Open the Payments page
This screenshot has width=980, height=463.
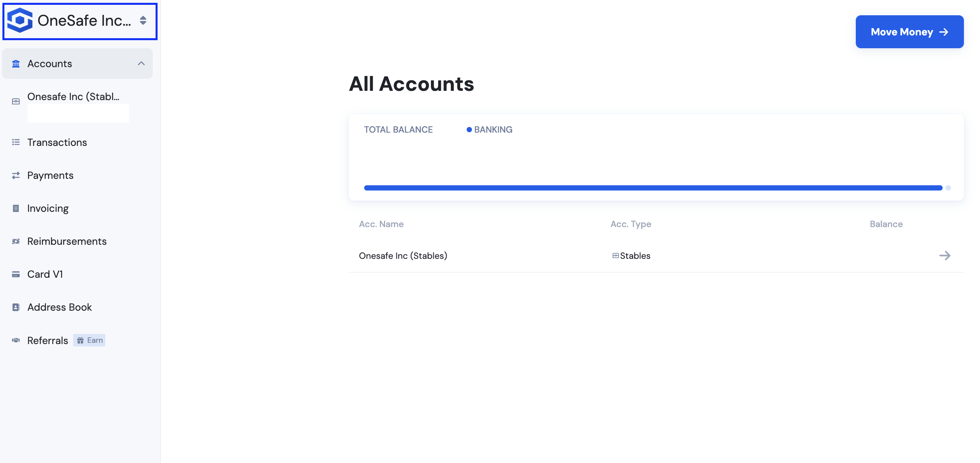point(50,176)
